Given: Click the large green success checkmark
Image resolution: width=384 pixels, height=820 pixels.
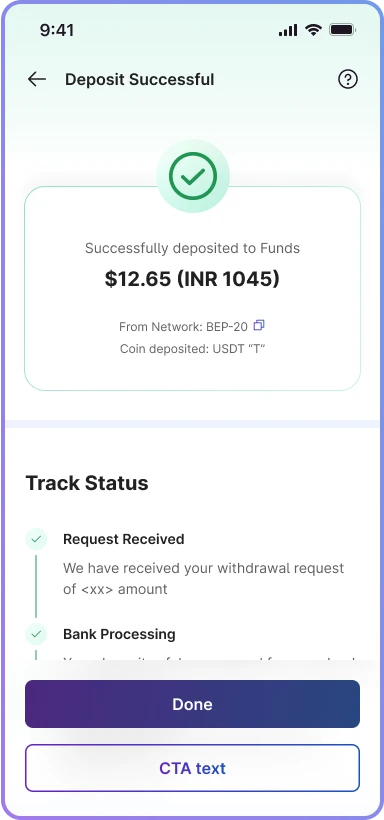Looking at the screenshot, I should pos(193,176).
